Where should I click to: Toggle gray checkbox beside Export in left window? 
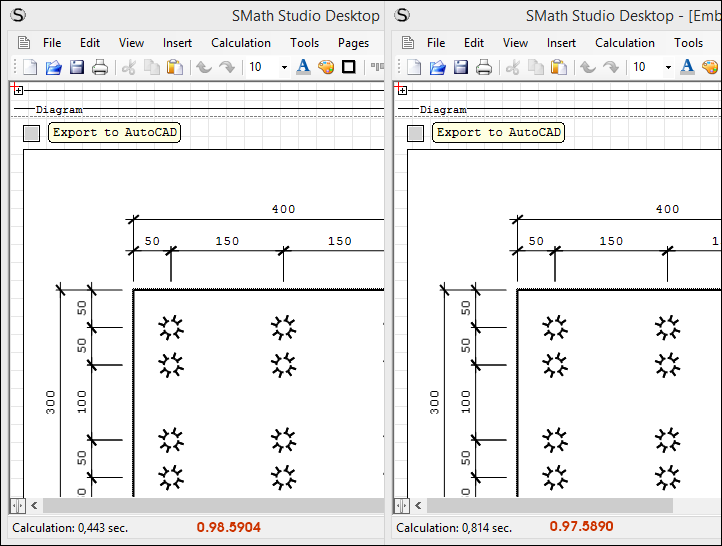[x=31, y=133]
